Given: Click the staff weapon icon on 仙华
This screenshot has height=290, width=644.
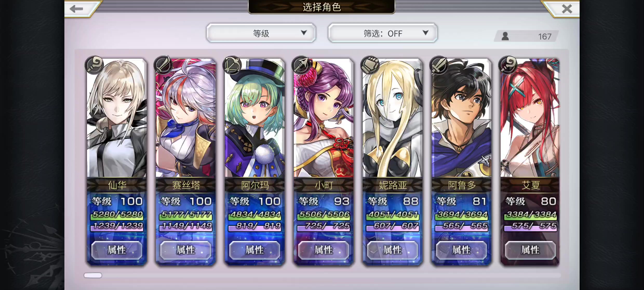Looking at the screenshot, I should pos(94,64).
